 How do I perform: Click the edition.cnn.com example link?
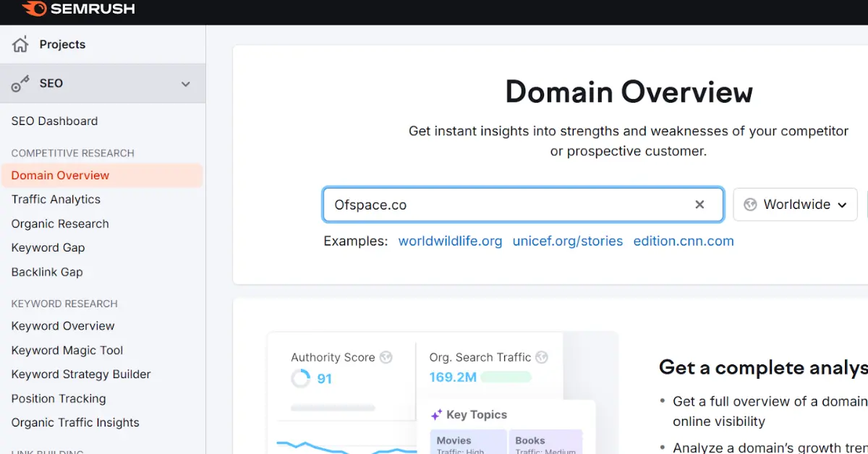(684, 241)
